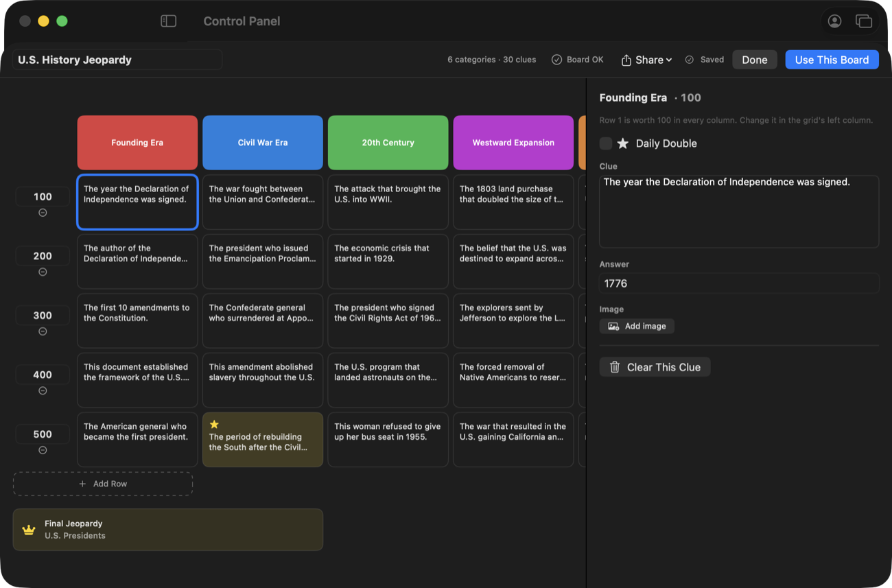Viewport: 892px width, 588px height.
Task: Open the Share dropdown menu
Action: click(x=646, y=60)
